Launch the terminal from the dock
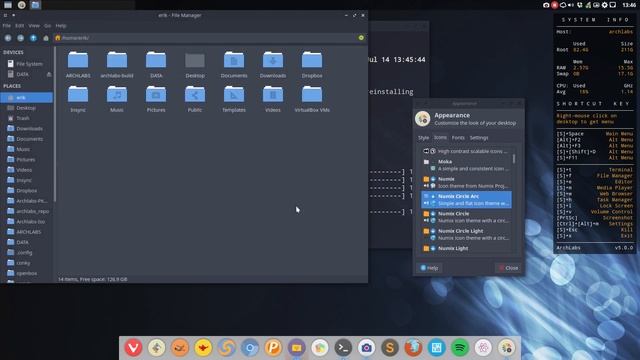This screenshot has width=640, height=360. click(x=343, y=348)
